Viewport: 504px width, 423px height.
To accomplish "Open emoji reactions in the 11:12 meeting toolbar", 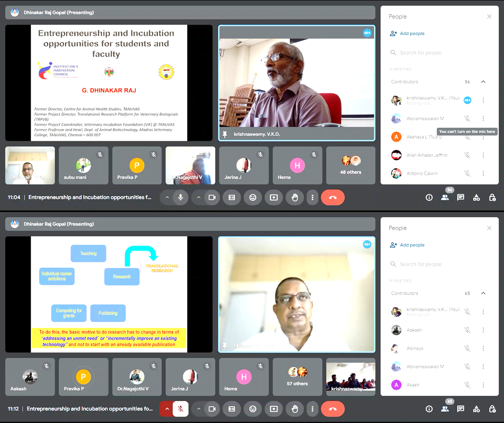I will (x=253, y=409).
